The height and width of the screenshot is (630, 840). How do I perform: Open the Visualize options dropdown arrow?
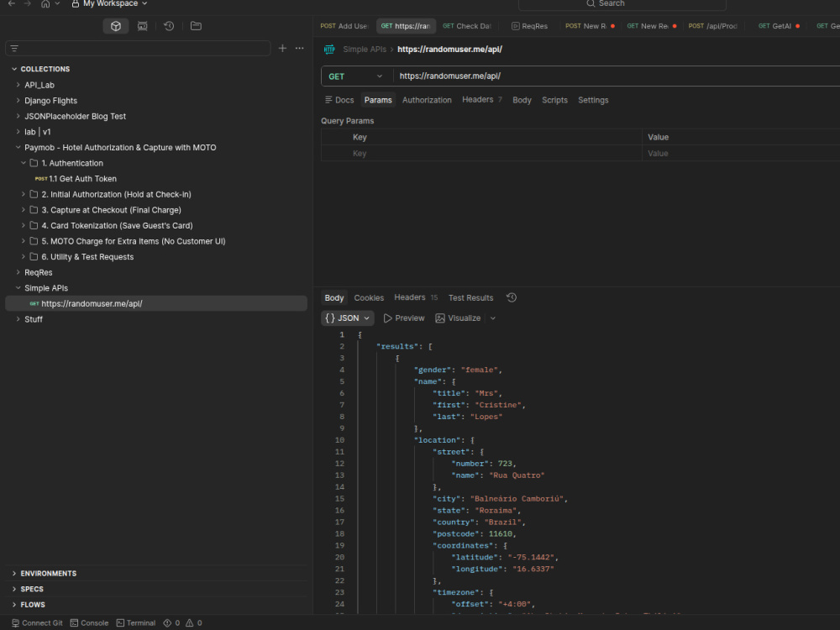click(493, 318)
